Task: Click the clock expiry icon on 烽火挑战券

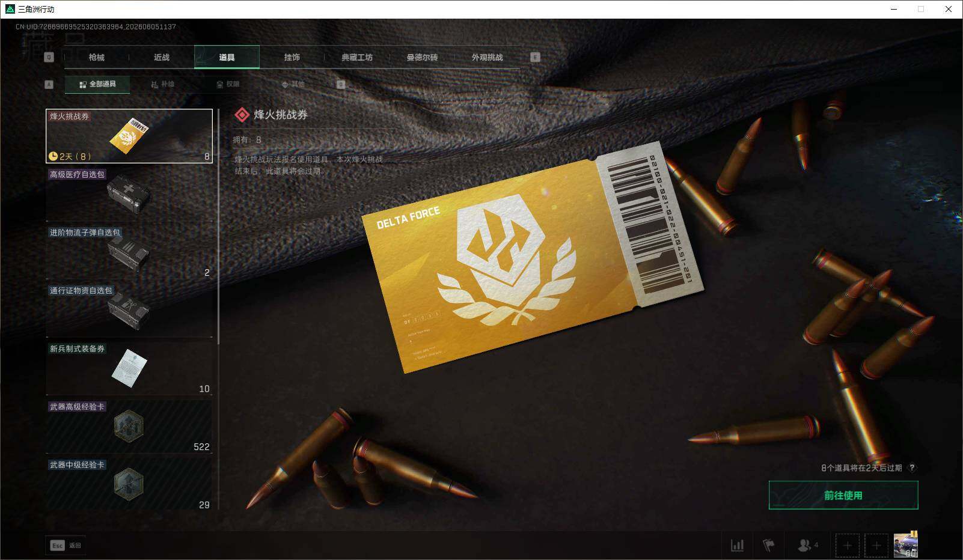Action: [x=53, y=156]
